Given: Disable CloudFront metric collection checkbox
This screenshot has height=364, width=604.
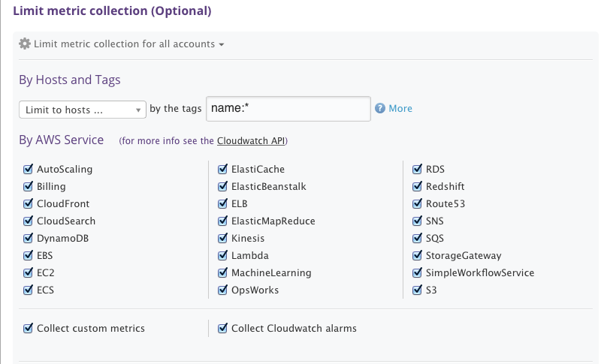Looking at the screenshot, I should [x=28, y=203].
